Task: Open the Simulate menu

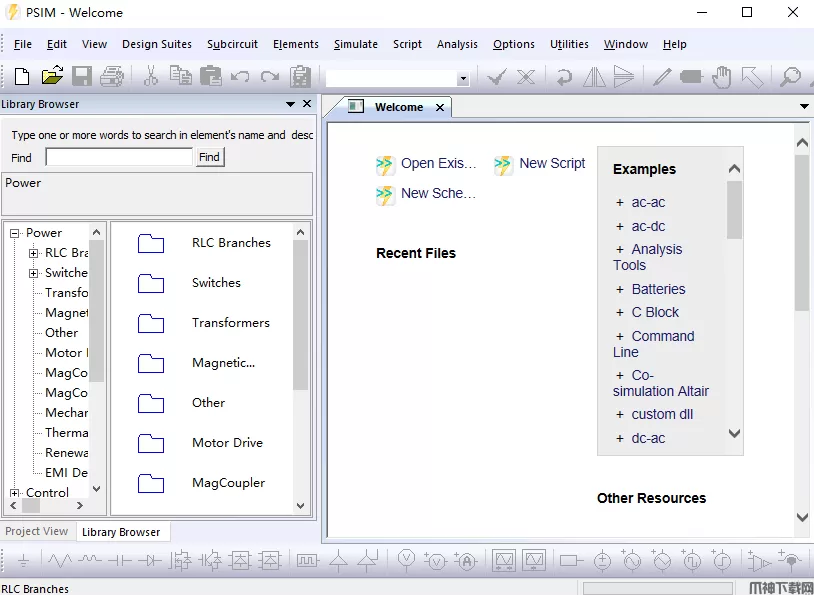Action: (x=355, y=44)
